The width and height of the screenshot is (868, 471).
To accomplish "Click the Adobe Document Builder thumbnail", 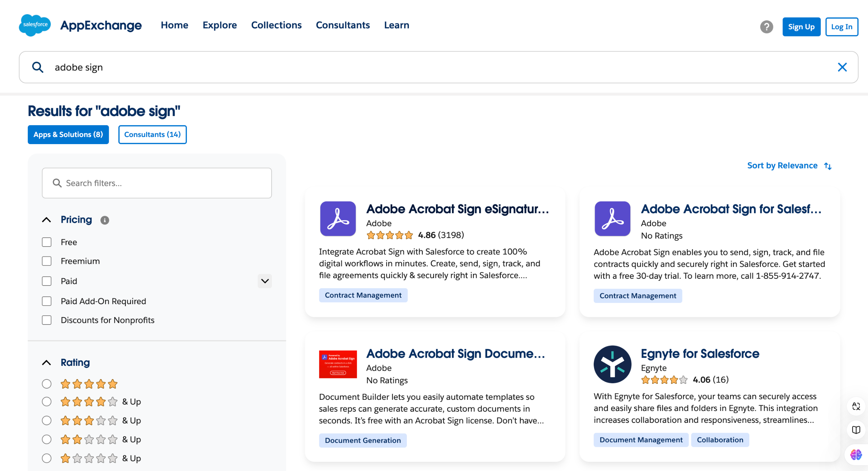I will coord(338,364).
